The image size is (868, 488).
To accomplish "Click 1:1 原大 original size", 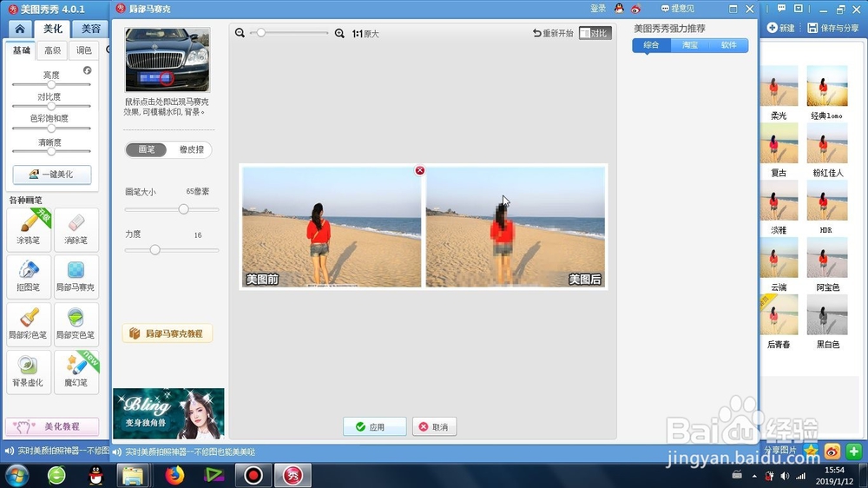I will pos(365,34).
